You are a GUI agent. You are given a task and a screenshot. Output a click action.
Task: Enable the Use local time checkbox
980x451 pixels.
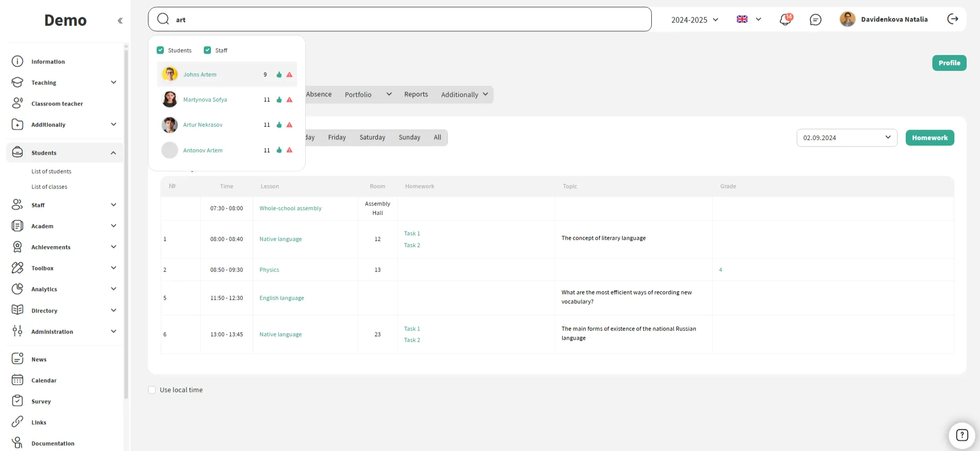click(x=152, y=390)
